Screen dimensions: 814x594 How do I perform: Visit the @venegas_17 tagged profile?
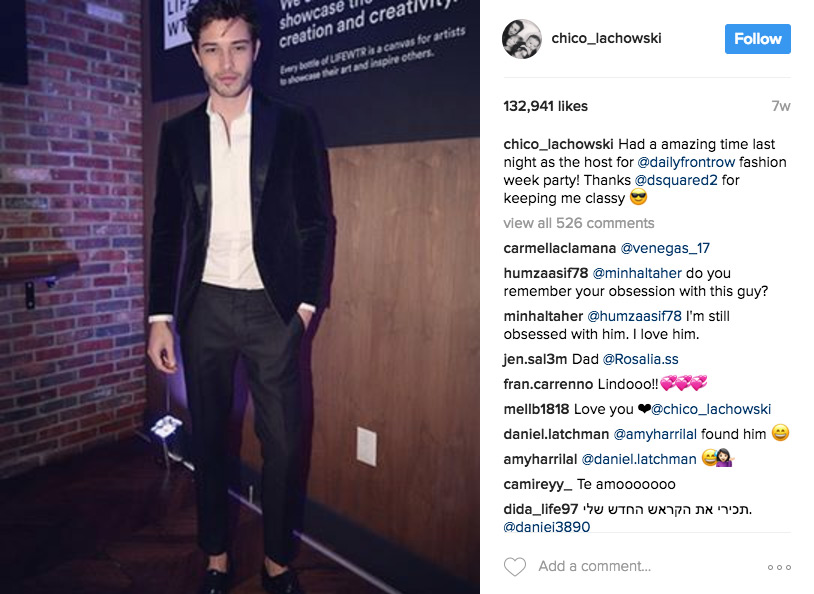[665, 248]
